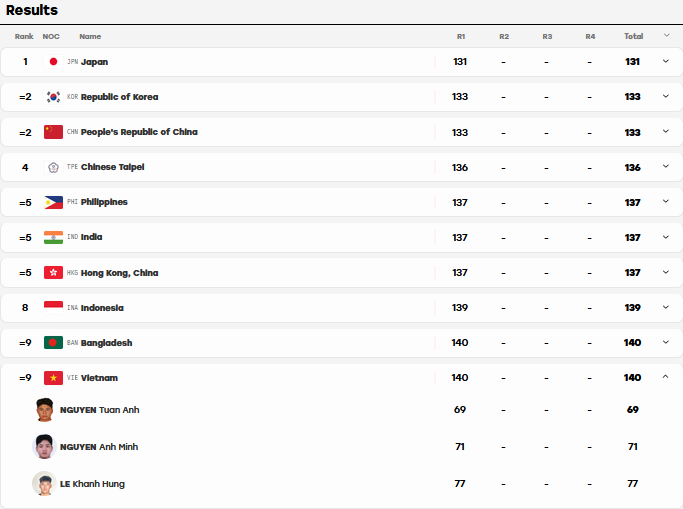The width and height of the screenshot is (683, 509).
Task: Click the R4 column header
Action: (x=590, y=37)
